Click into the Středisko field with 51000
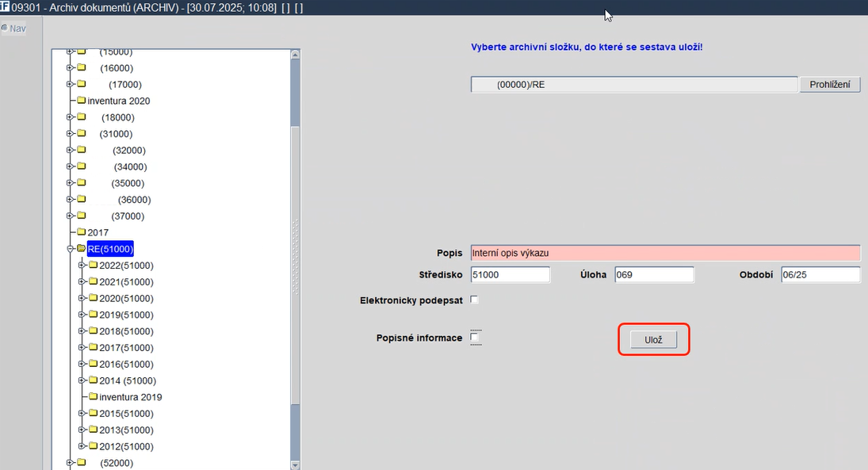868x470 pixels. pyautogui.click(x=510, y=274)
